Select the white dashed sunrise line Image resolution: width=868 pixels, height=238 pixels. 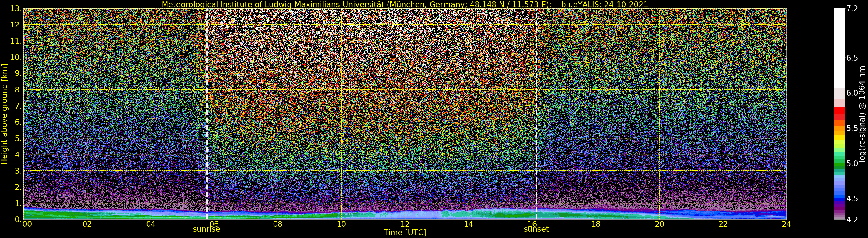click(207, 114)
